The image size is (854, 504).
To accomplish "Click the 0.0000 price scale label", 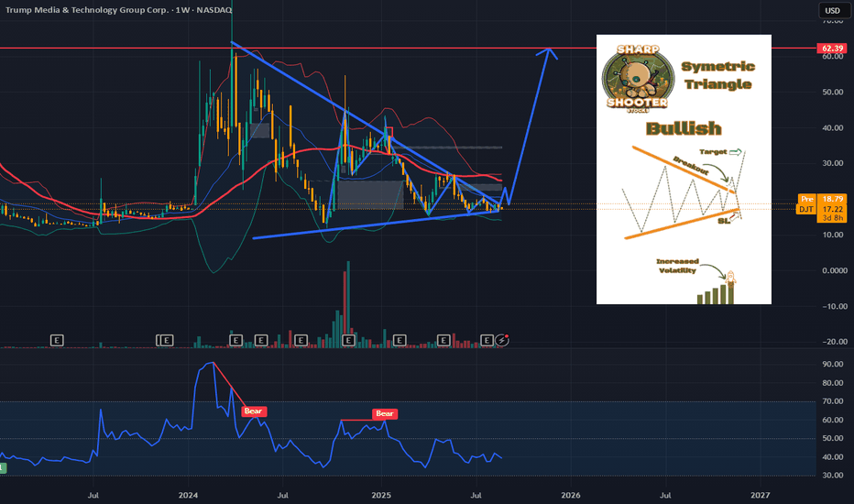I will [x=835, y=271].
